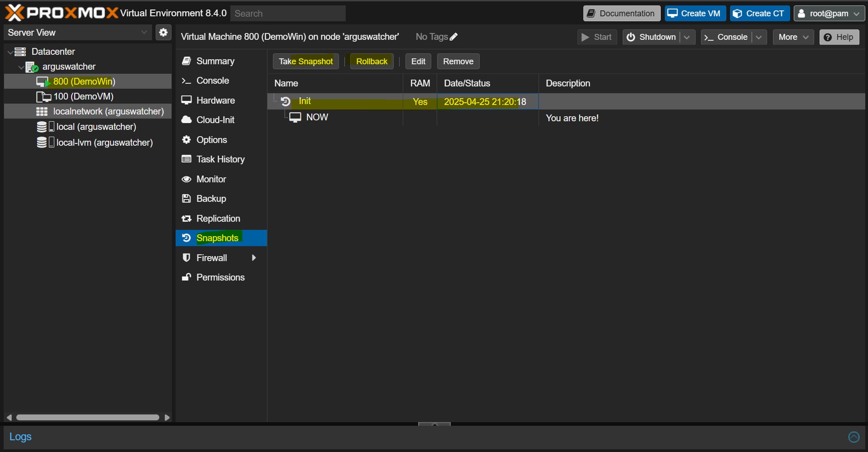Click the arguswatcher node icon
868x452 pixels.
pyautogui.click(x=32, y=67)
